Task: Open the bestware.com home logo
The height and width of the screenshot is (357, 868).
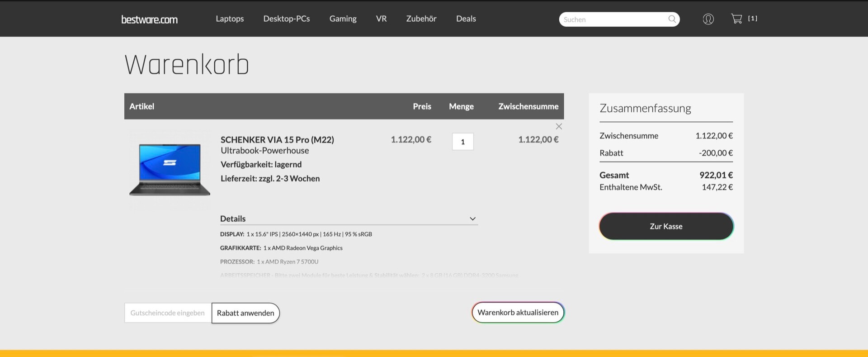Action: coord(149,19)
